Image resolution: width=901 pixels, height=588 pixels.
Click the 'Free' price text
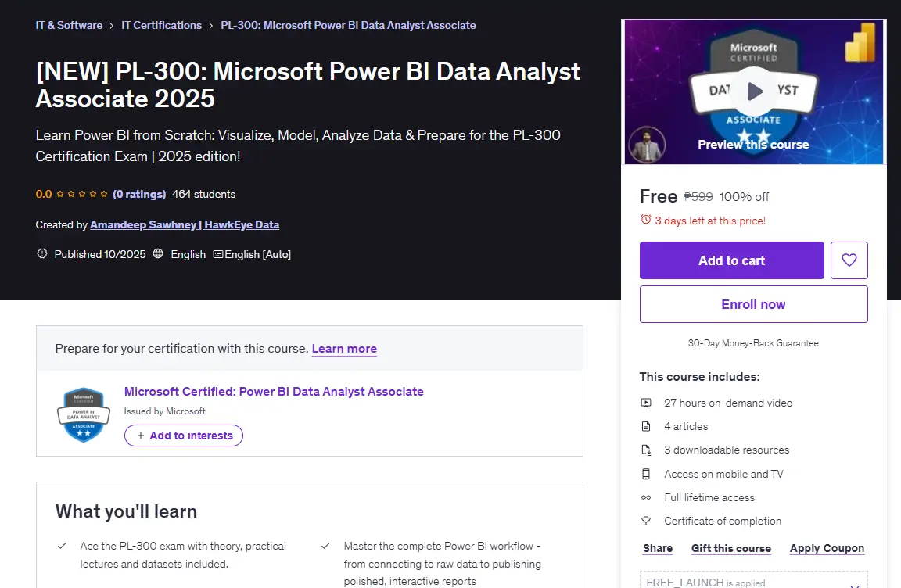click(x=659, y=196)
